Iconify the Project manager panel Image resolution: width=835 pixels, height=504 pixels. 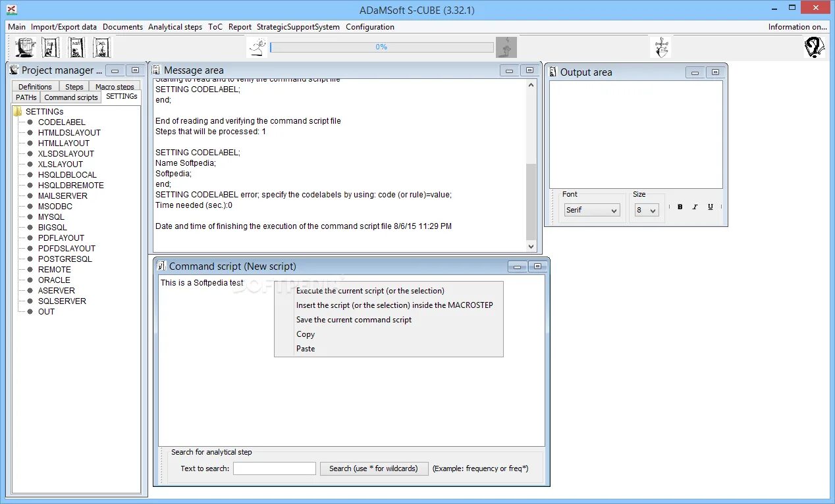coord(115,70)
